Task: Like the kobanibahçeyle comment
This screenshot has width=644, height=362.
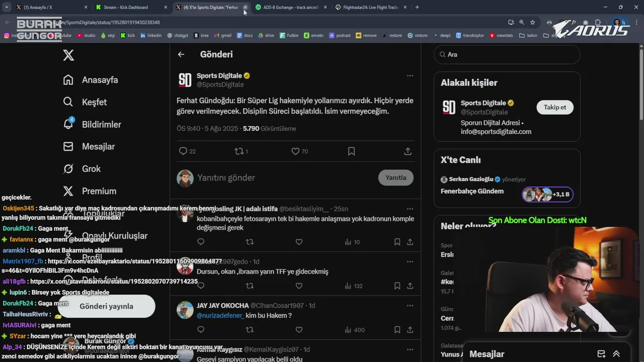Action: click(x=299, y=242)
